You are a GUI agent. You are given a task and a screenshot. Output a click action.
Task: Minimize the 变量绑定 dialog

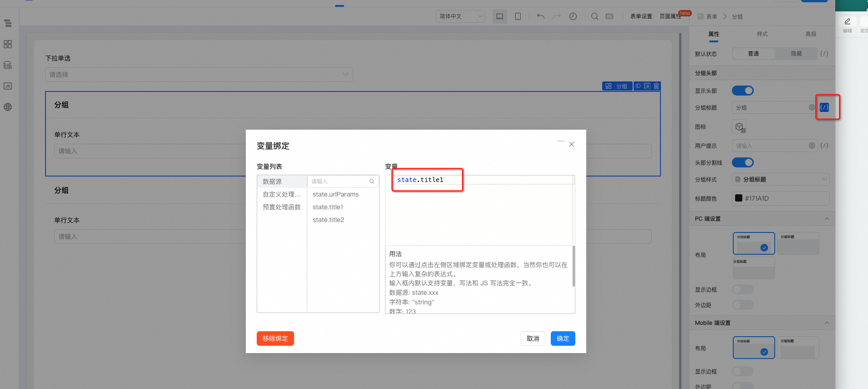point(561,142)
